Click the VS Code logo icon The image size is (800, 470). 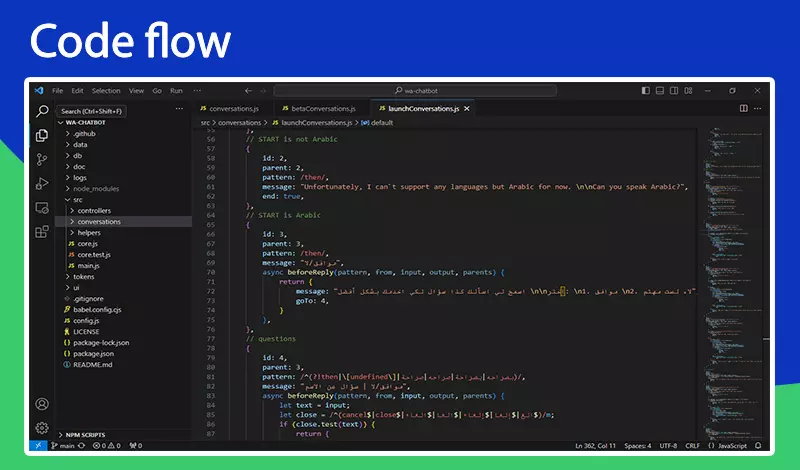click(39, 90)
